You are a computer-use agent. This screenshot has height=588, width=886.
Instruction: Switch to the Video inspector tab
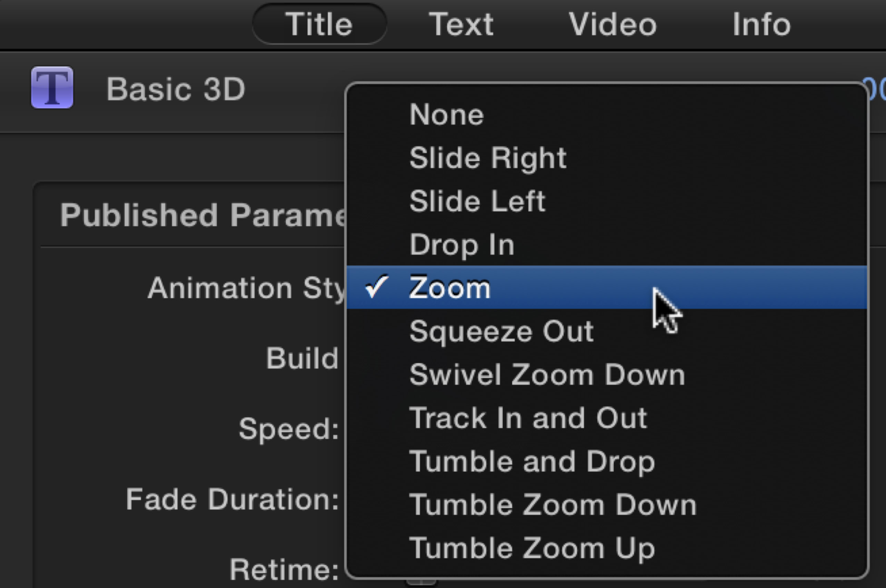[613, 24]
